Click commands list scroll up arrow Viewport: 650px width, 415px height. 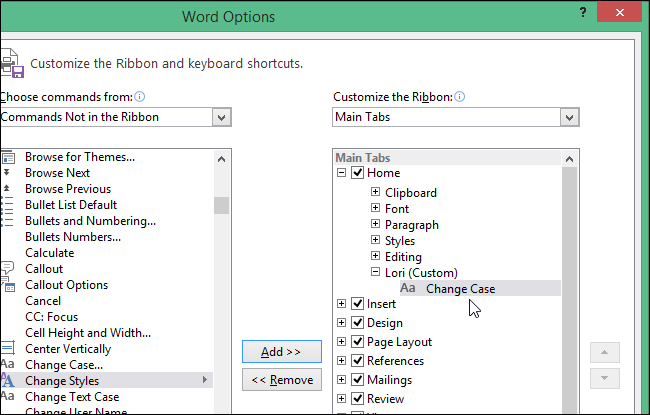(221, 159)
